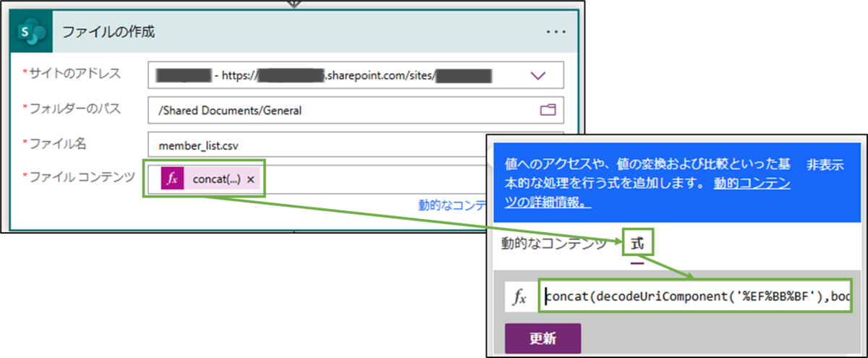
Task: Click the 動的なコンテンツ link under ファイル コンテンツ
Action: [453, 205]
